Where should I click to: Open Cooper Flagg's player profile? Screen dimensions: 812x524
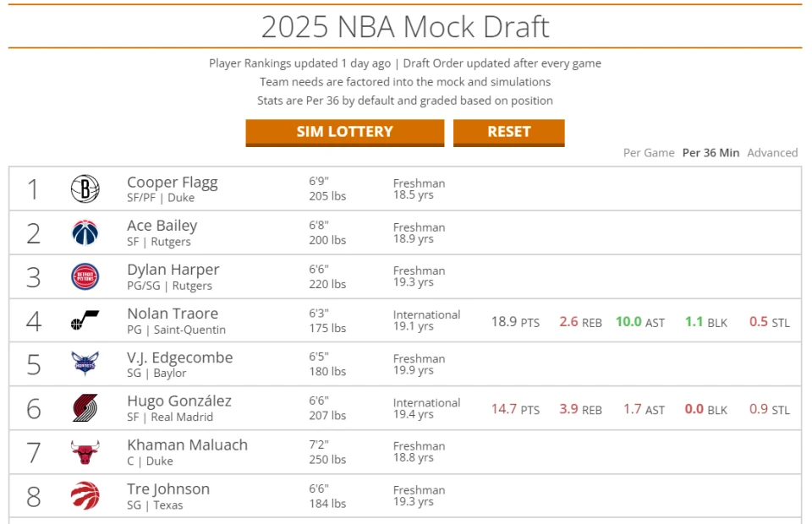tap(173, 182)
